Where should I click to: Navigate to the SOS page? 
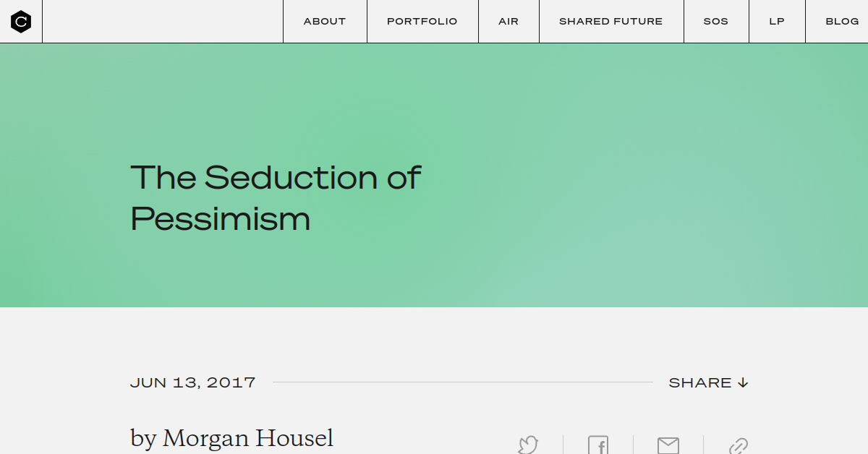[716, 22]
